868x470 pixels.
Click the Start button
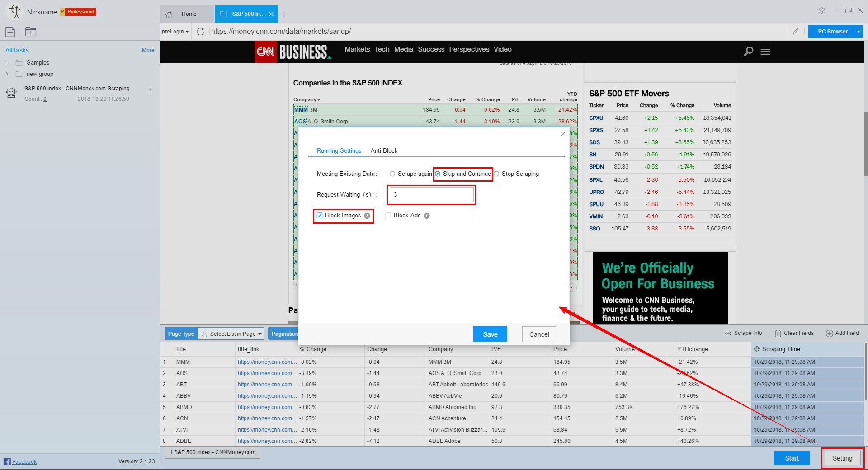[792, 458]
